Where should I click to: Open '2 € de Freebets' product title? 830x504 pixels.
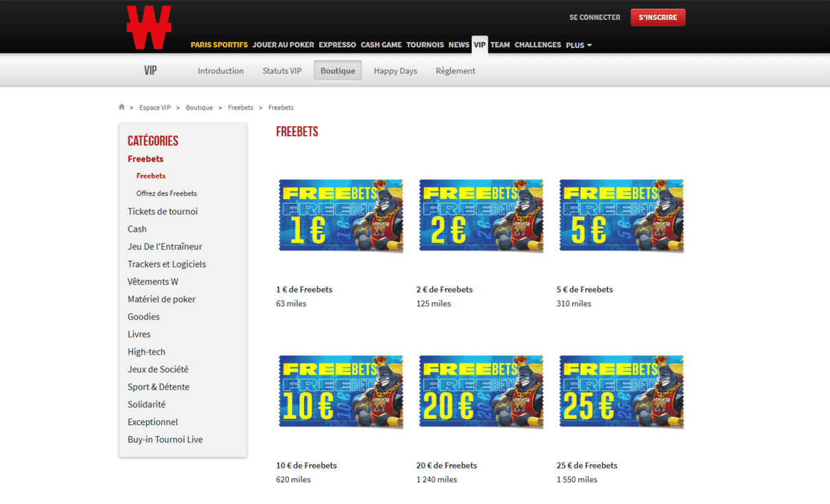coord(444,289)
